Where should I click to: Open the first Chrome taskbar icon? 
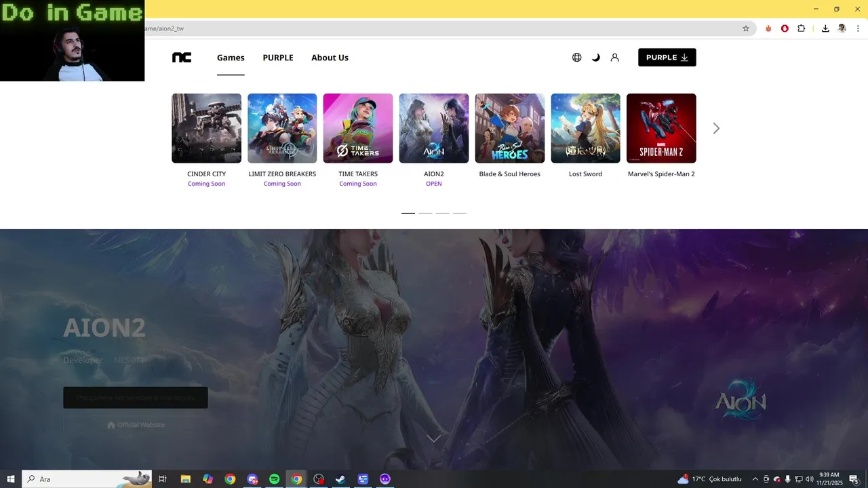(x=230, y=479)
